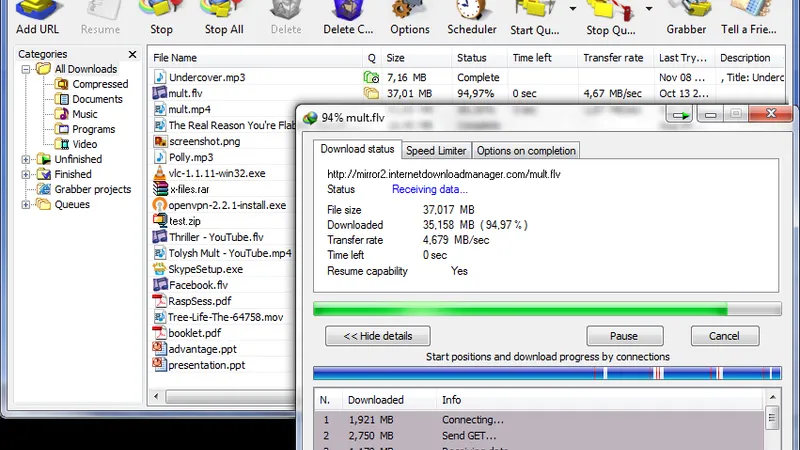The image size is (800, 450).
Task: Click the green download progress bar
Action: (x=520, y=309)
